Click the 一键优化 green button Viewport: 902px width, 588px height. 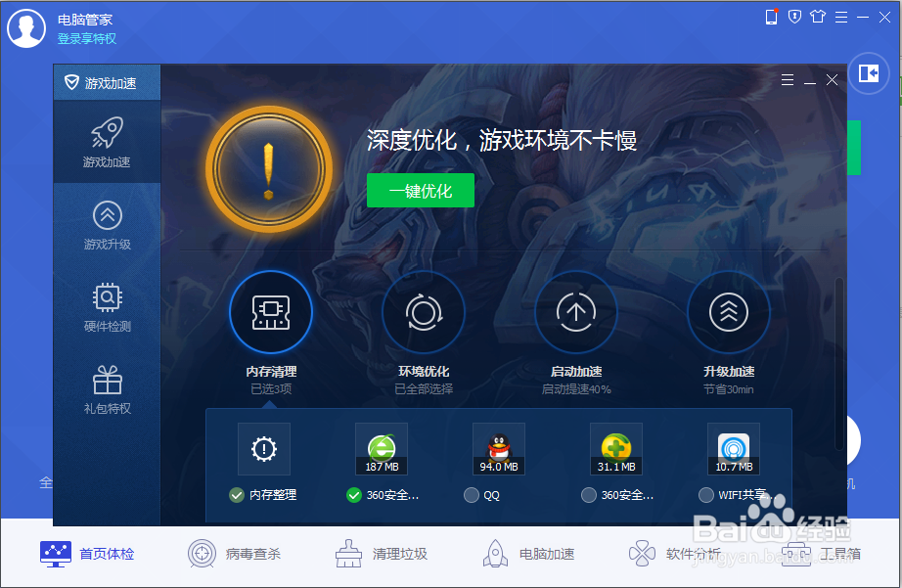coord(421,191)
